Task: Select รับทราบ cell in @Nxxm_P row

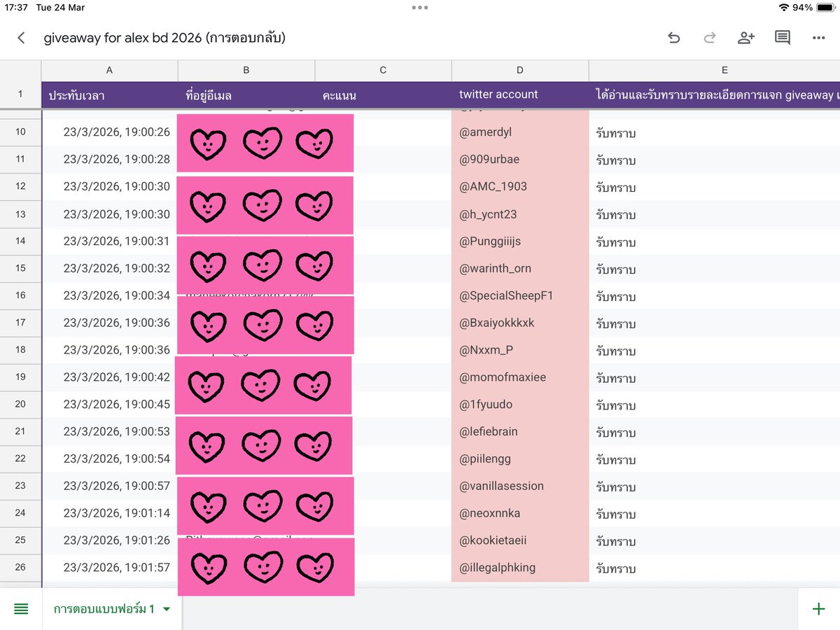Action: [x=714, y=350]
